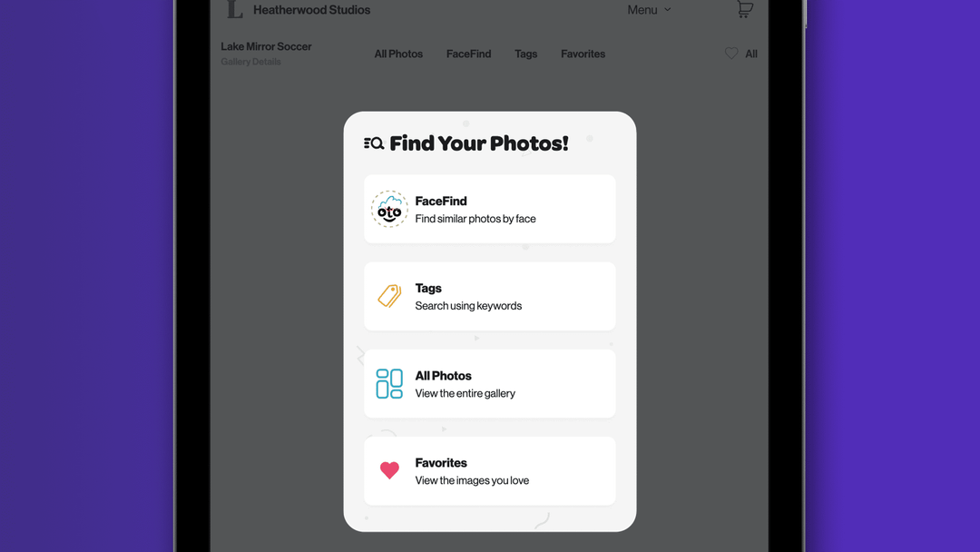Click the Heatherwood Studios letter L logo
This screenshot has width=980, height=552.
(x=233, y=9)
